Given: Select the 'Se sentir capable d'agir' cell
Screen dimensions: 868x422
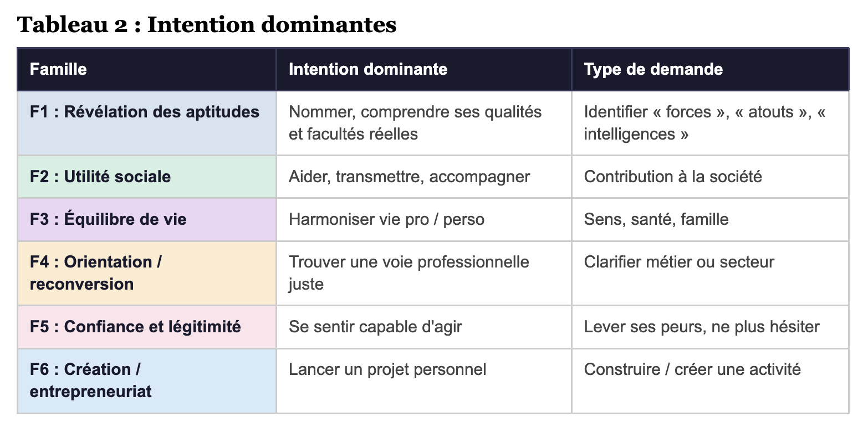Looking at the screenshot, I should pyautogui.click(x=375, y=327).
